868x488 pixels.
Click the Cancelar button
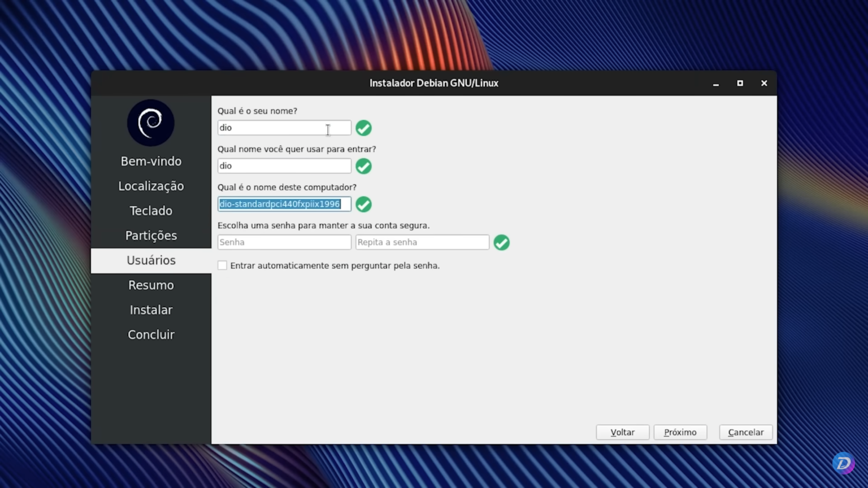(745, 432)
